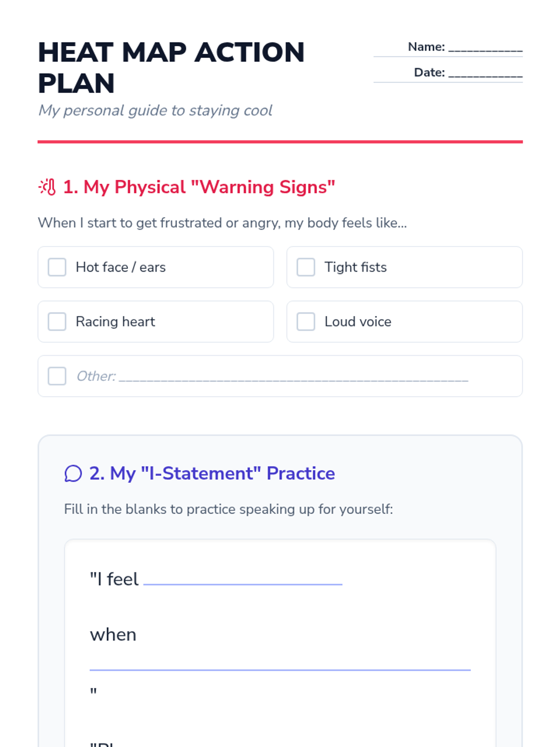
Task: Tick the Loud voice checkbox
Action: pyautogui.click(x=306, y=322)
